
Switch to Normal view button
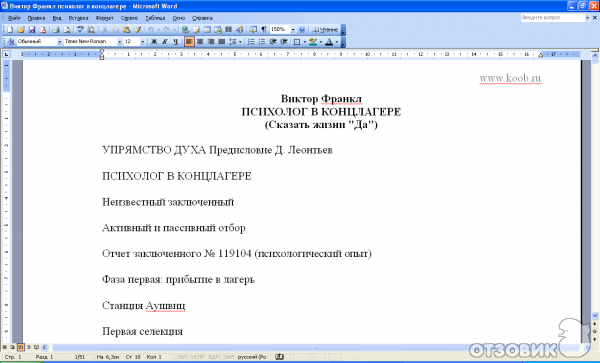5,347
